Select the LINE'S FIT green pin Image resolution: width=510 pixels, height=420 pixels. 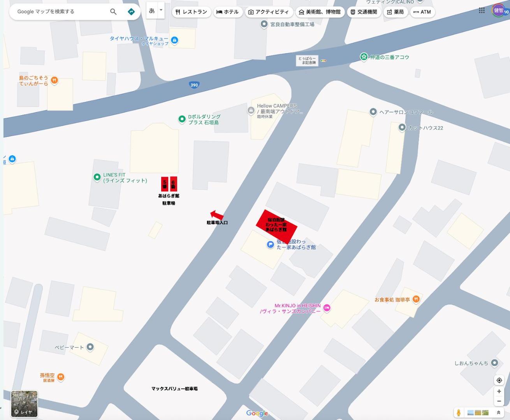click(97, 177)
